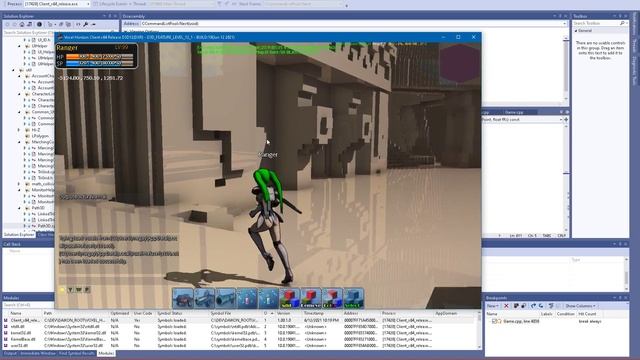This screenshot has height=360, width=640.
Task: Use the third hotbar cannon barrel icon
Action: tap(225, 298)
